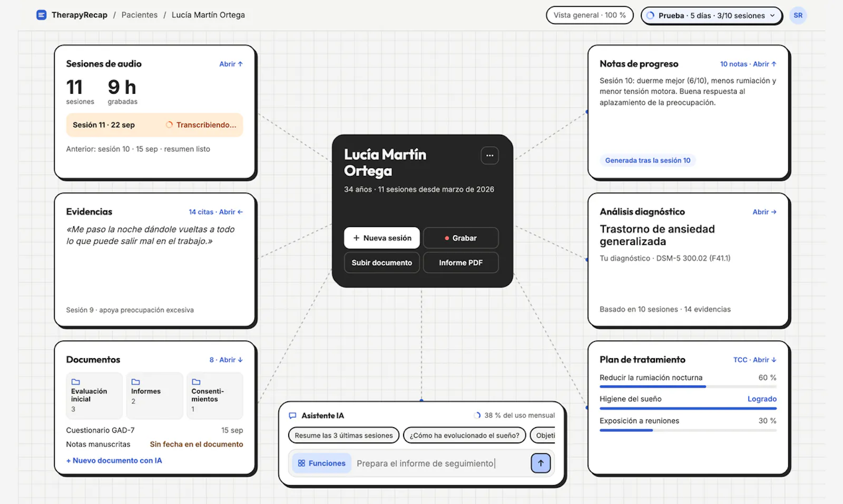Click Higiene del sueño progress bar
The image size is (843, 504).
pos(688,408)
